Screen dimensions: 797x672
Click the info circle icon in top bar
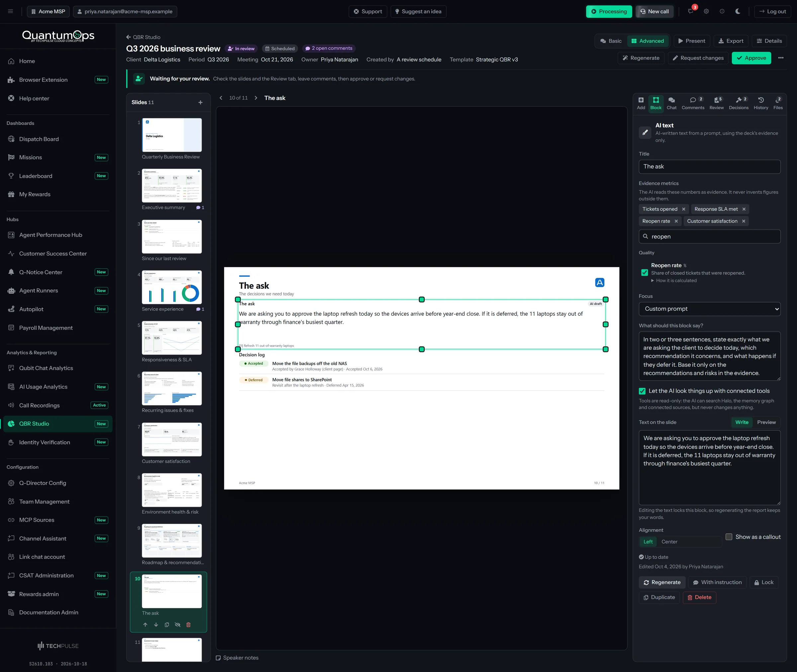(722, 11)
